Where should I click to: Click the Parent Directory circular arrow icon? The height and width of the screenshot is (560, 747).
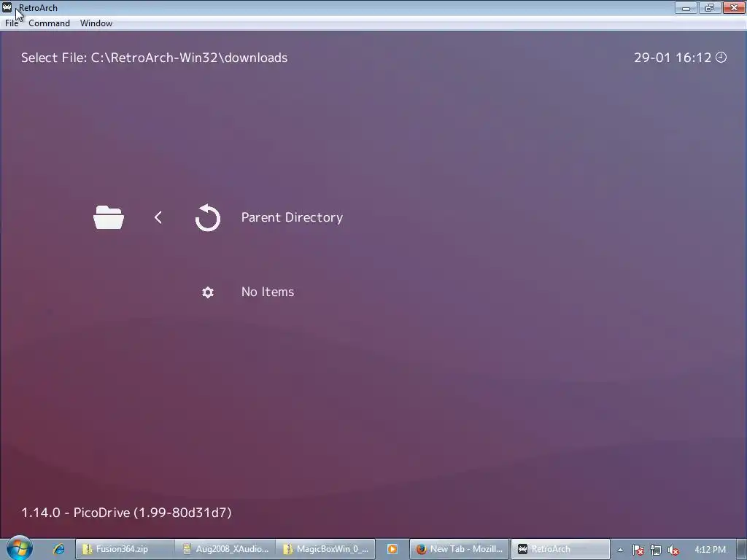(x=208, y=217)
